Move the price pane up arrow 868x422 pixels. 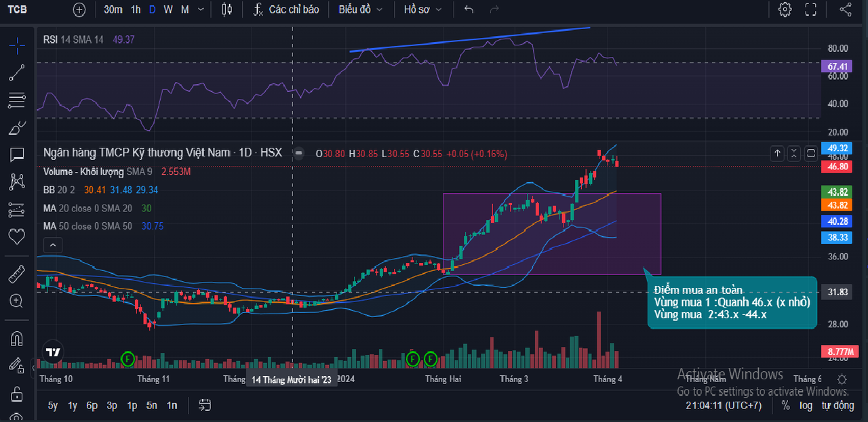pos(778,154)
